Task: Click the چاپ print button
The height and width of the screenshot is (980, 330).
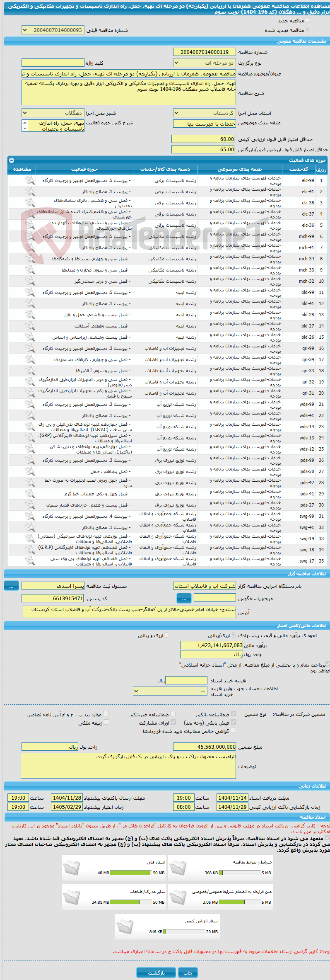Action: pos(188,973)
